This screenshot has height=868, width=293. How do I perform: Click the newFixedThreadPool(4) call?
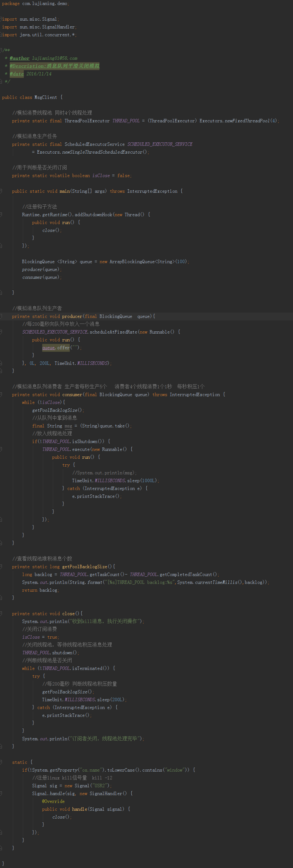251,121
